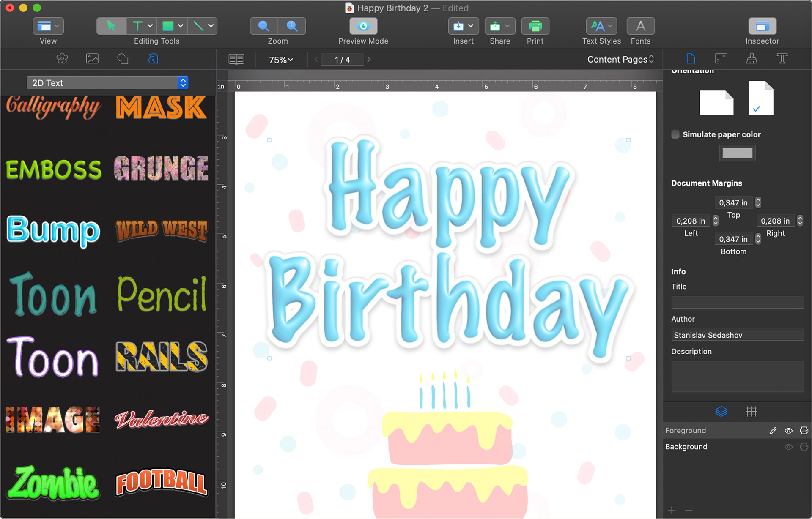Open Text Styles

point(597,26)
